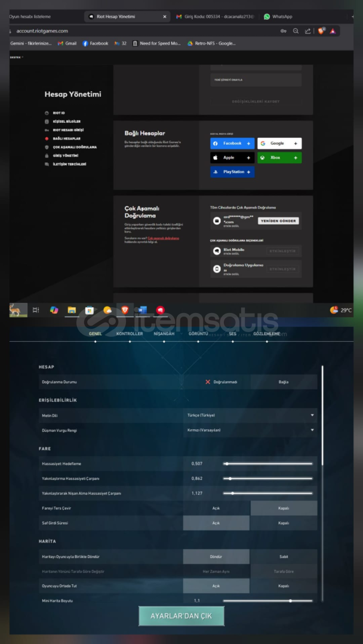This screenshot has height=644, width=363.
Task: Click ETKİNLEŞTİR for Doğrulama Uygulaması
Action: pos(283,269)
